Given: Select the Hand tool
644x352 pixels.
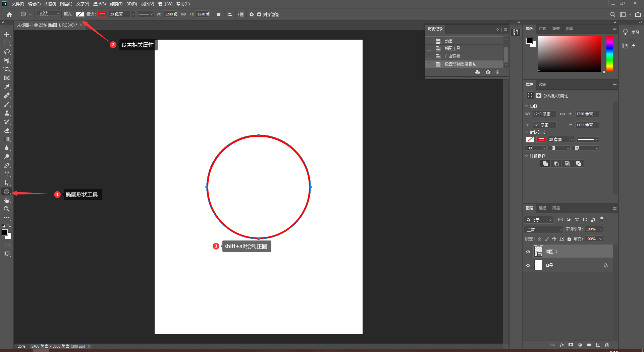Looking at the screenshot, I should tap(7, 200).
